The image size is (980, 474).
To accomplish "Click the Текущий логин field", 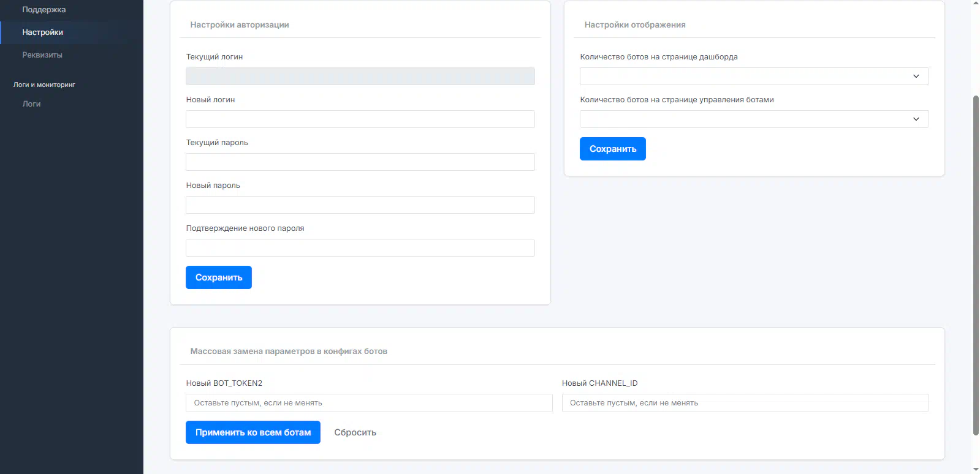I will click(x=360, y=77).
